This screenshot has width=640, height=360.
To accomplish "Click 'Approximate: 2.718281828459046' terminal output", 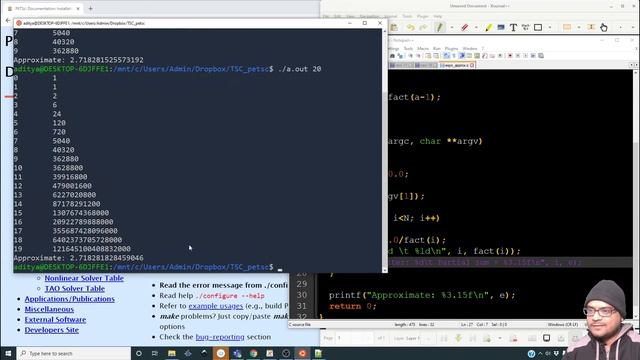I will click(78, 258).
